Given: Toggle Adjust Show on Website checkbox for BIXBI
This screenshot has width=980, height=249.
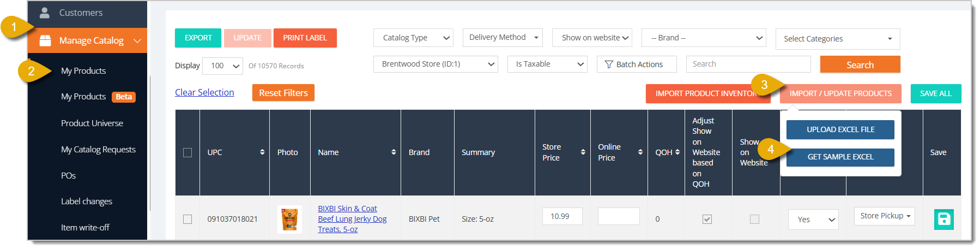Looking at the screenshot, I should point(707,219).
